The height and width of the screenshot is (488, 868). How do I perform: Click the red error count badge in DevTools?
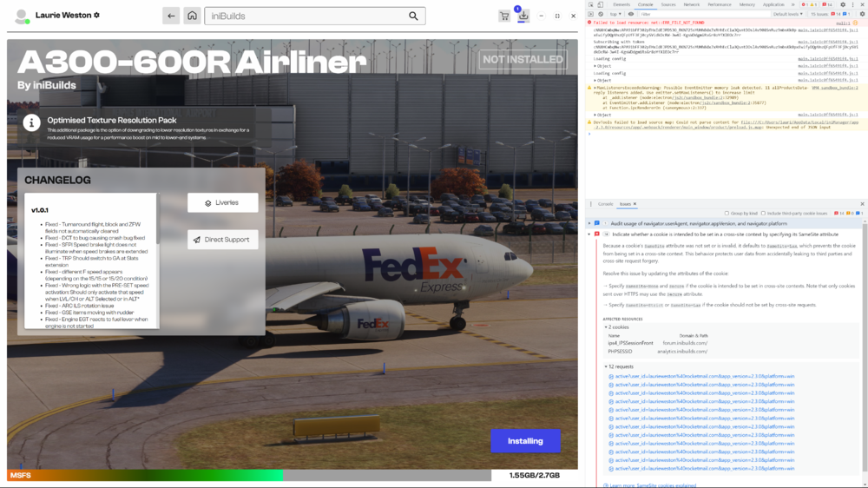(x=806, y=4)
